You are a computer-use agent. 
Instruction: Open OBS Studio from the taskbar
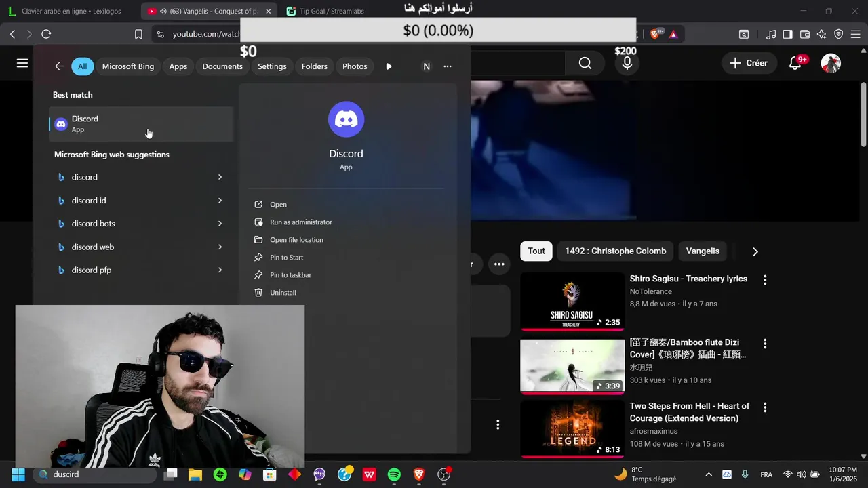444,474
